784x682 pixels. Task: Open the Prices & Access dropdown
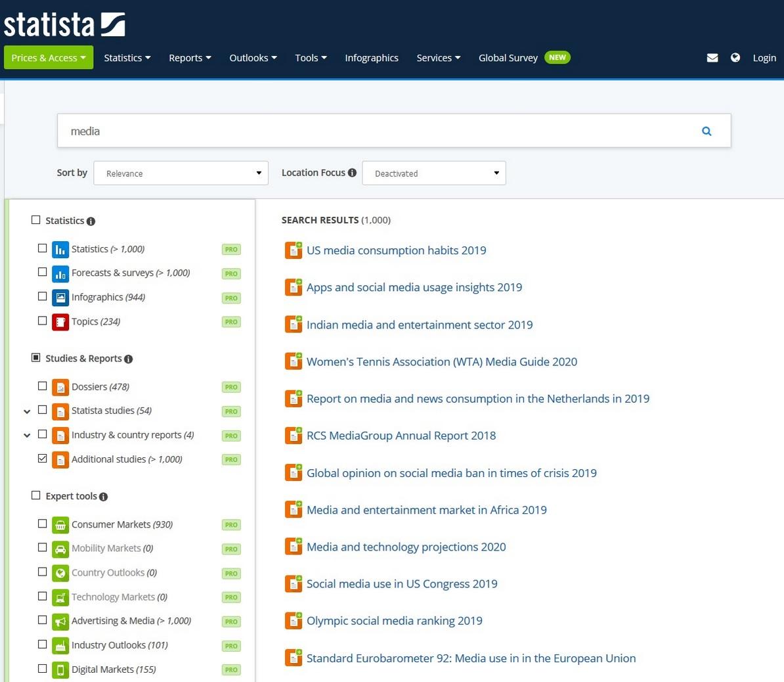coord(49,58)
